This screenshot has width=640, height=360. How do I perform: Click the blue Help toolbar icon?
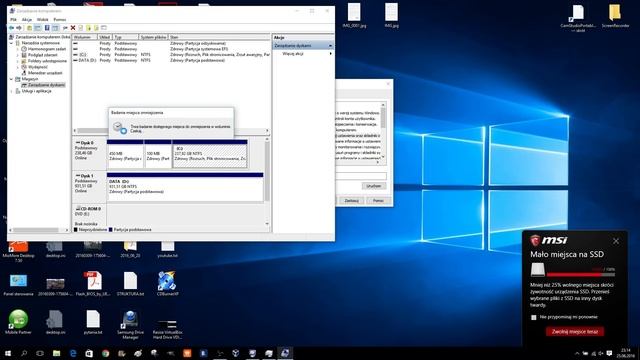47,28
